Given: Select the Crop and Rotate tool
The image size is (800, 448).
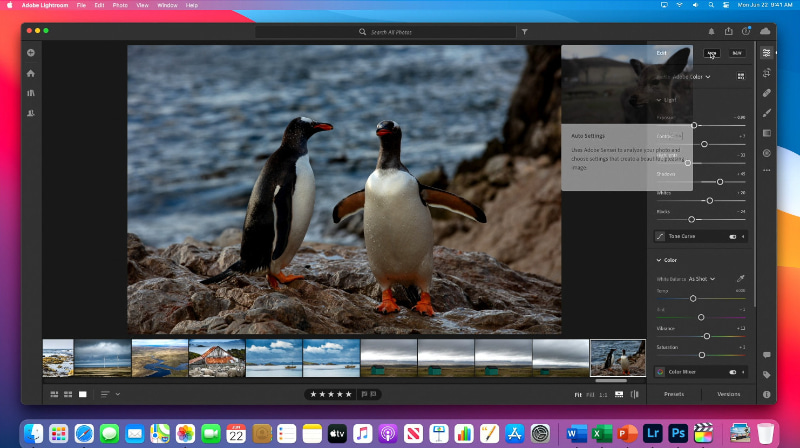Looking at the screenshot, I should (766, 73).
